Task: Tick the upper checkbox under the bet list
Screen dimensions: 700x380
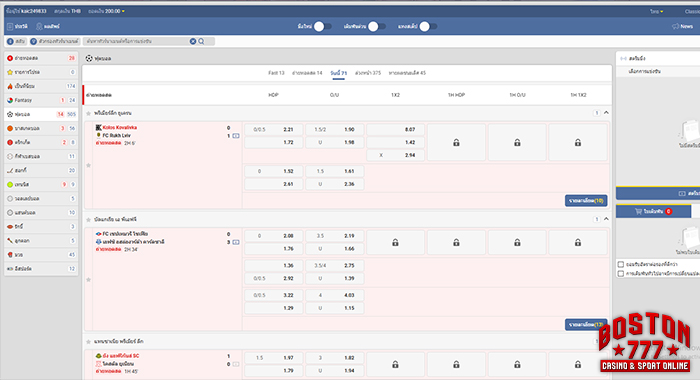Action: 621,264
